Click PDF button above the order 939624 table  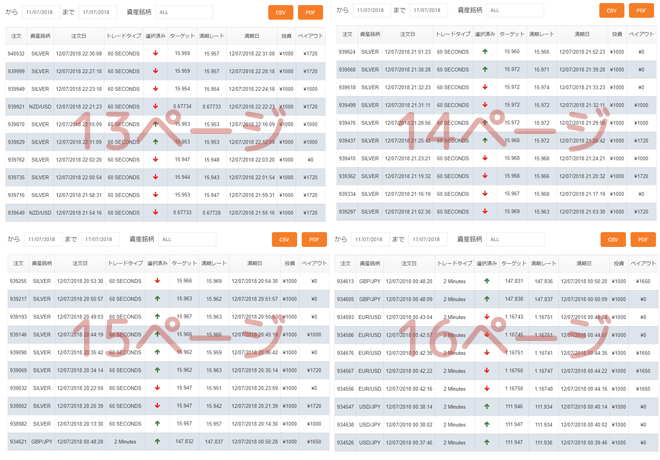pyautogui.click(x=641, y=10)
